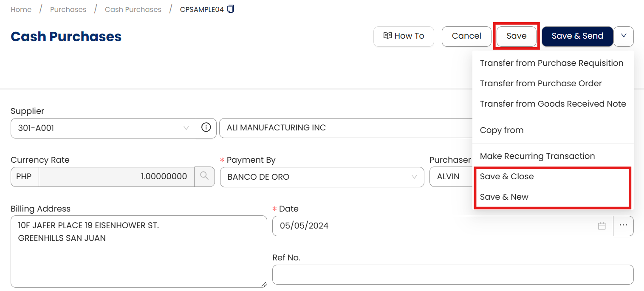Image resolution: width=644 pixels, height=291 pixels.
Task: Open Cash Purchases breadcrumb link
Action: [x=133, y=9]
